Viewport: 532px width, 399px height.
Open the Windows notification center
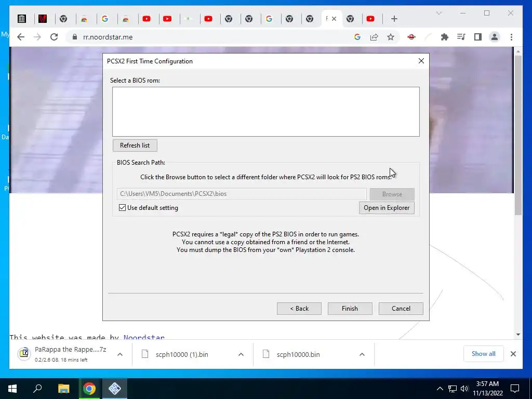pyautogui.click(x=515, y=389)
